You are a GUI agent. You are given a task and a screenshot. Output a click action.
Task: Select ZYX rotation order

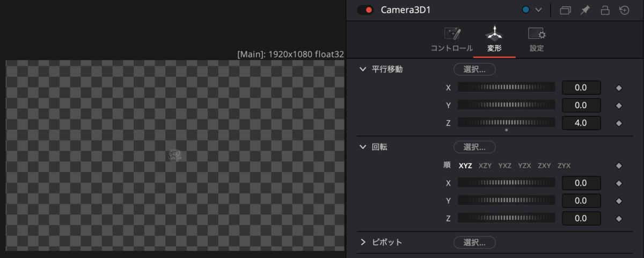click(564, 166)
